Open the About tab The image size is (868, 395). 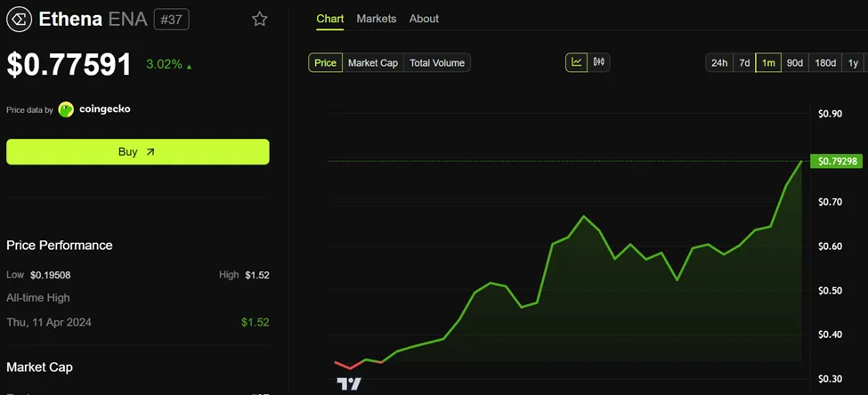click(x=424, y=19)
